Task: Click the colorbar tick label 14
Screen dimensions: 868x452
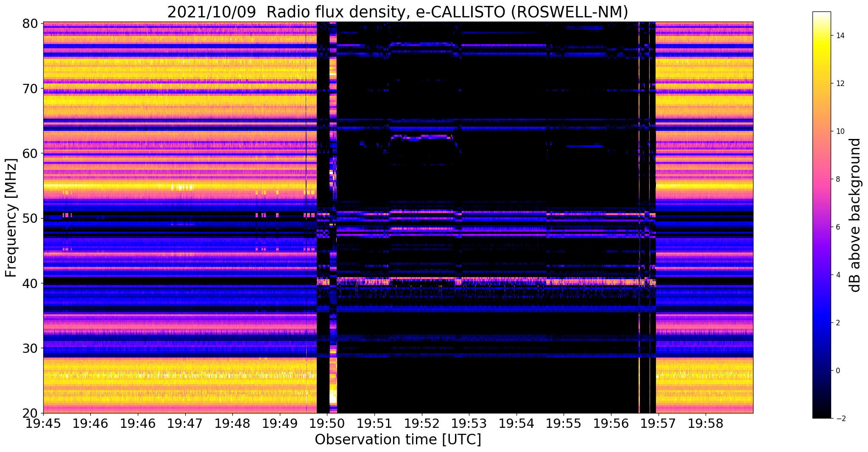Action: pyautogui.click(x=840, y=36)
